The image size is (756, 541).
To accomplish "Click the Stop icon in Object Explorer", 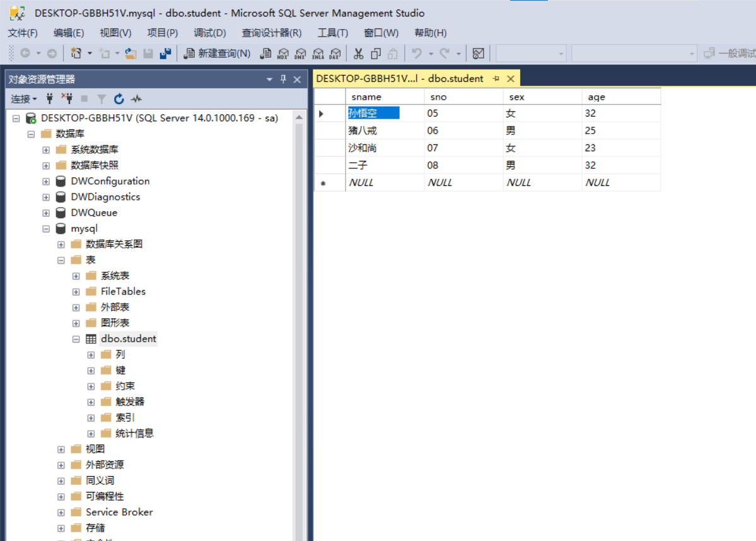I will tap(84, 99).
